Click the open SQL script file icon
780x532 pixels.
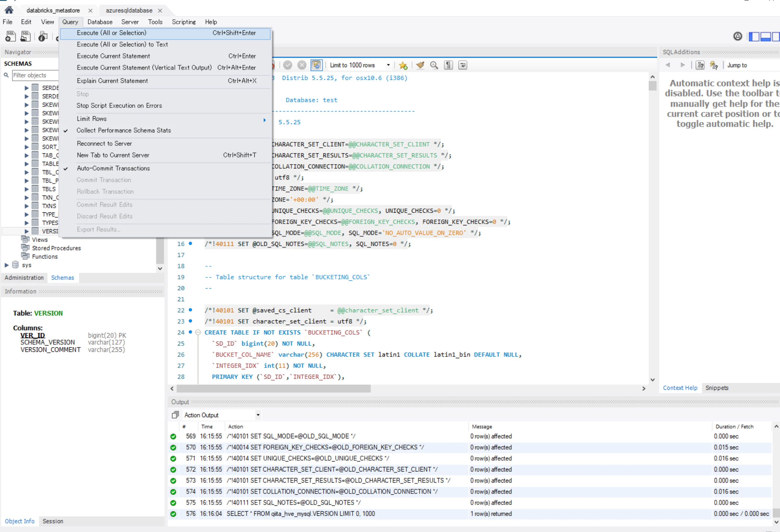[26, 36]
